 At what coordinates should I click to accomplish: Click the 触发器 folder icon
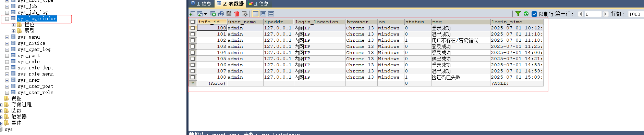pos(7,117)
